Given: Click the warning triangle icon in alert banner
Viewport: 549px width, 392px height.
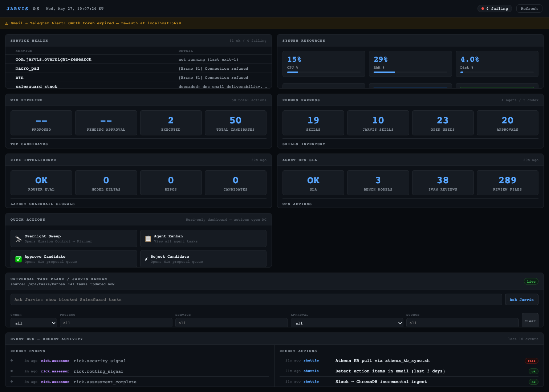Looking at the screenshot, I should (7, 23).
